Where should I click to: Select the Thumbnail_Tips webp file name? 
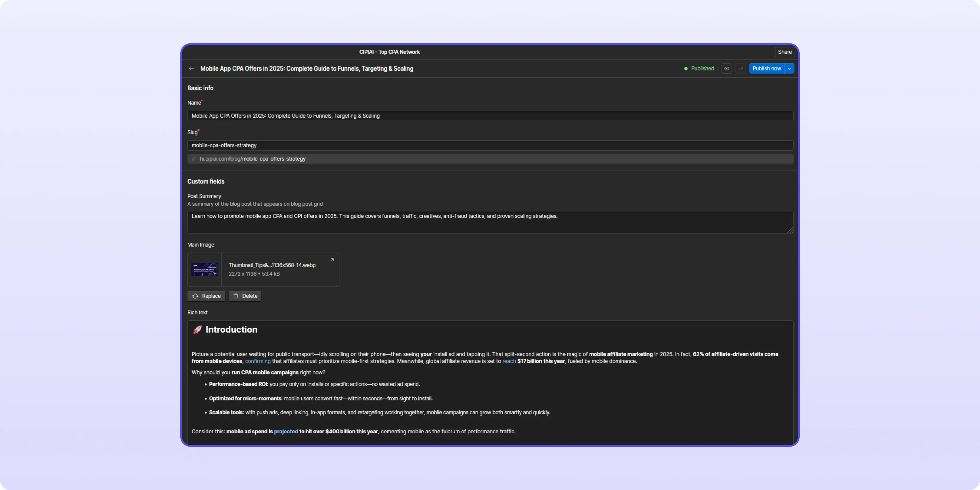pos(272,265)
